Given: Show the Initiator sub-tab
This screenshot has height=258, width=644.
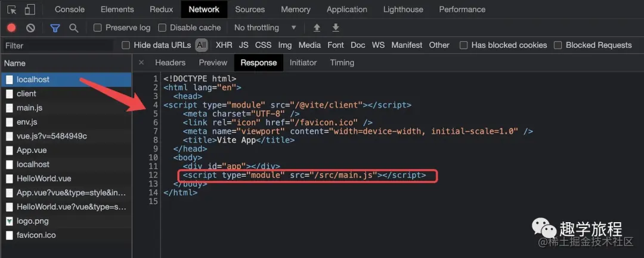Looking at the screenshot, I should pos(303,63).
